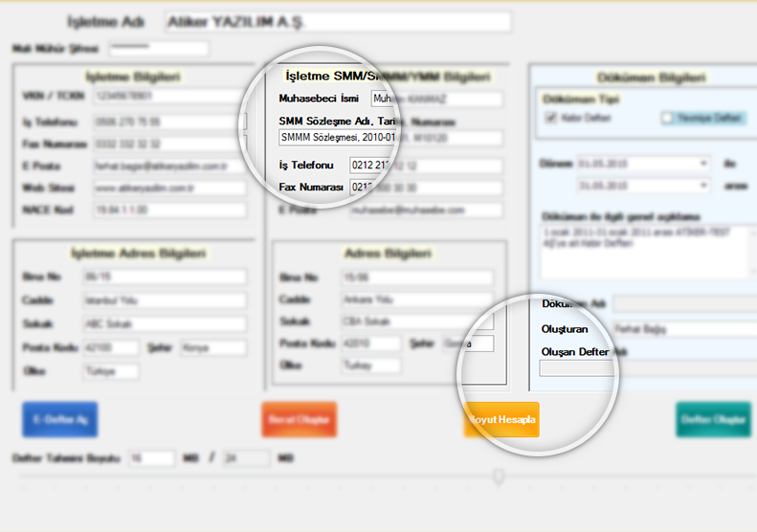Enable the Yevmiye Defteri checkbox

coord(667,118)
